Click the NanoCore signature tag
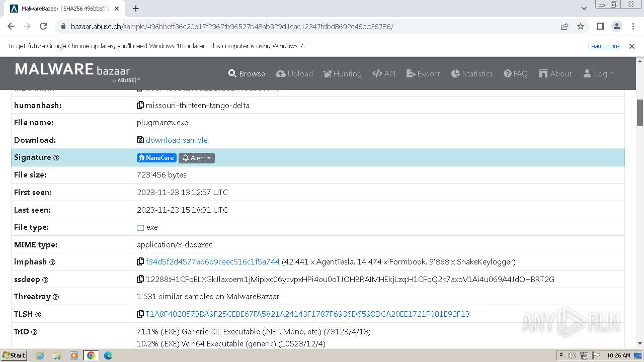 (x=156, y=158)
